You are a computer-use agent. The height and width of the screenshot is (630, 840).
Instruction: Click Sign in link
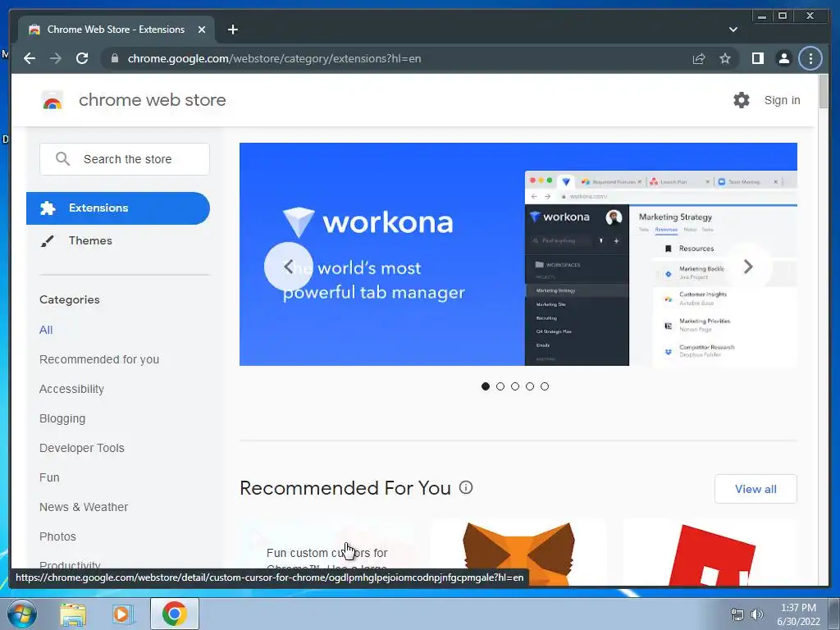tap(782, 100)
